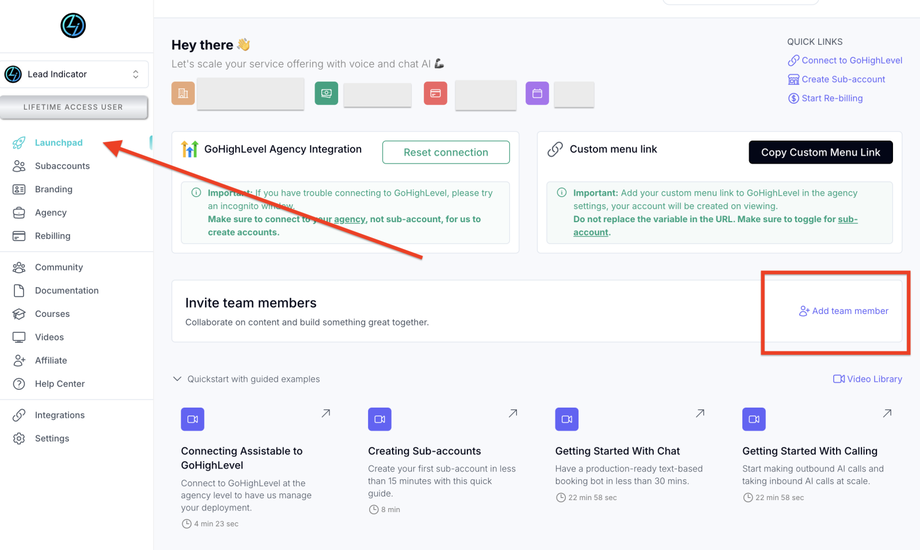920x550 pixels.
Task: Click the lightning bolt logo icon
Action: [x=73, y=25]
